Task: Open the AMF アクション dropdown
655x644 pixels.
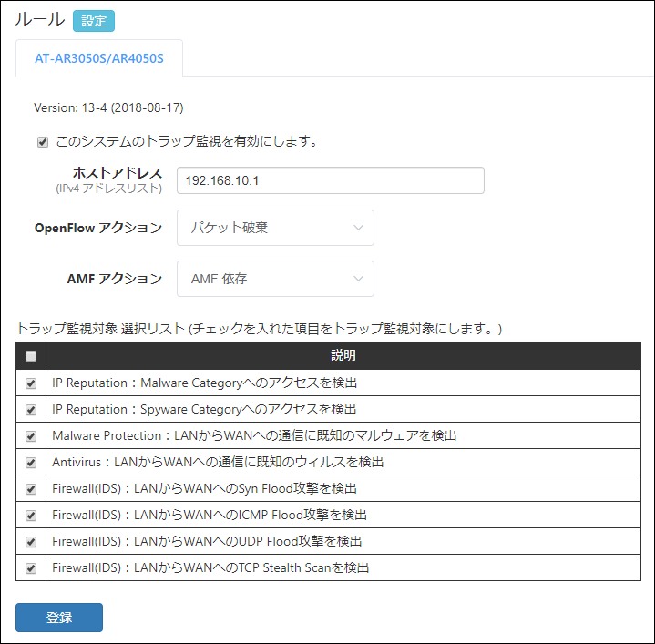Action: click(x=275, y=279)
